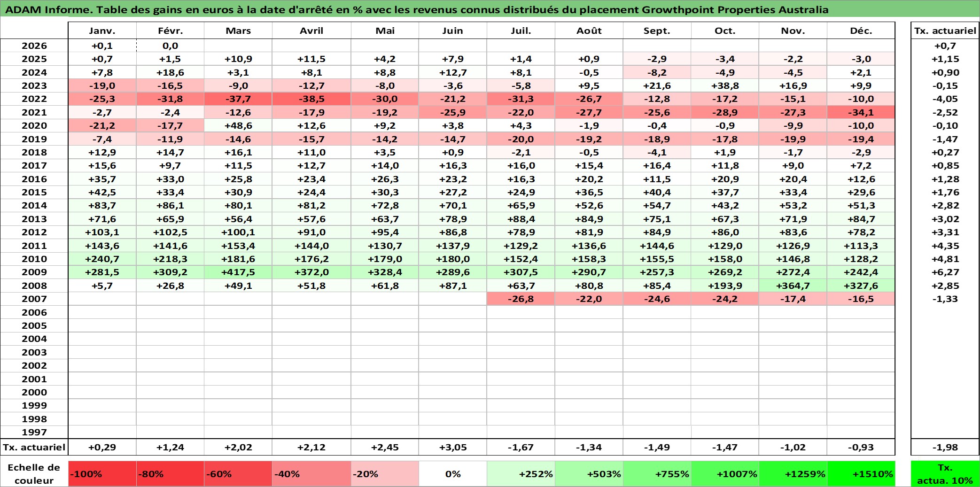Click the Echelle de couleur label
The image size is (980, 487).
click(x=34, y=474)
